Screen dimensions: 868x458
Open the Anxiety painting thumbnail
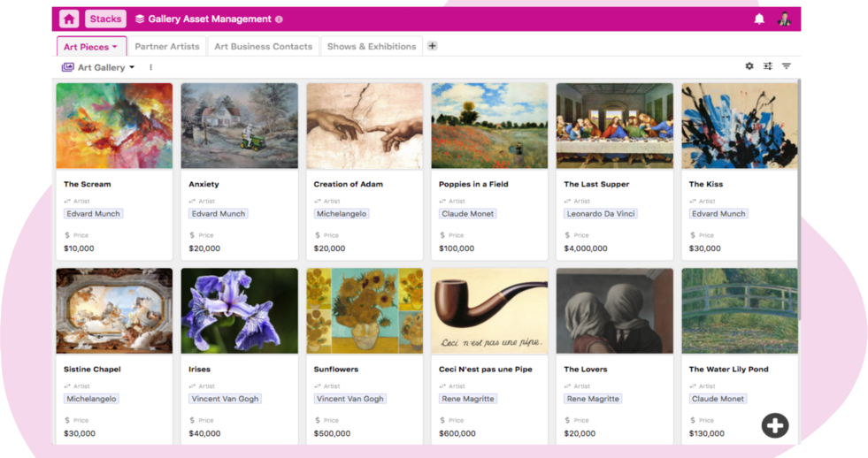tap(239, 126)
